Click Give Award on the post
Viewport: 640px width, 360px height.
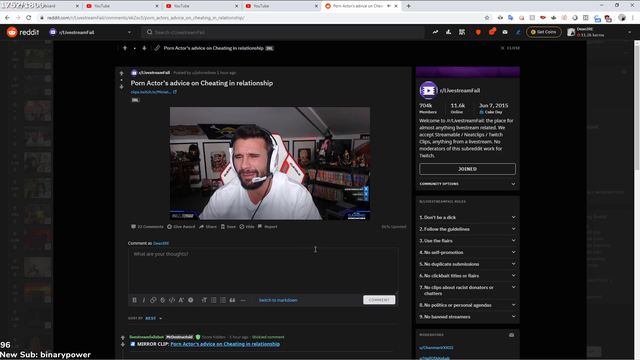pyautogui.click(x=181, y=227)
